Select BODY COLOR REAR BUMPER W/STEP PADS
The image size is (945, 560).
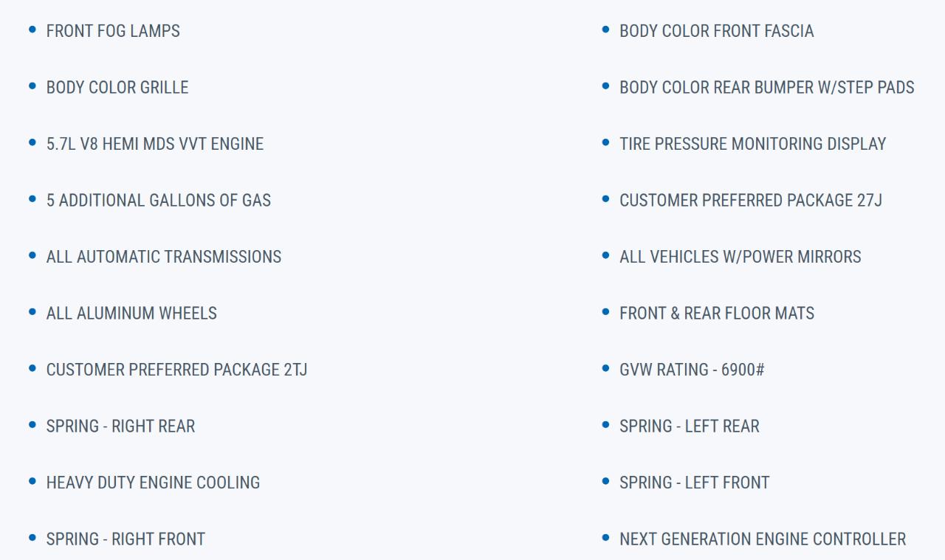pyautogui.click(x=767, y=87)
